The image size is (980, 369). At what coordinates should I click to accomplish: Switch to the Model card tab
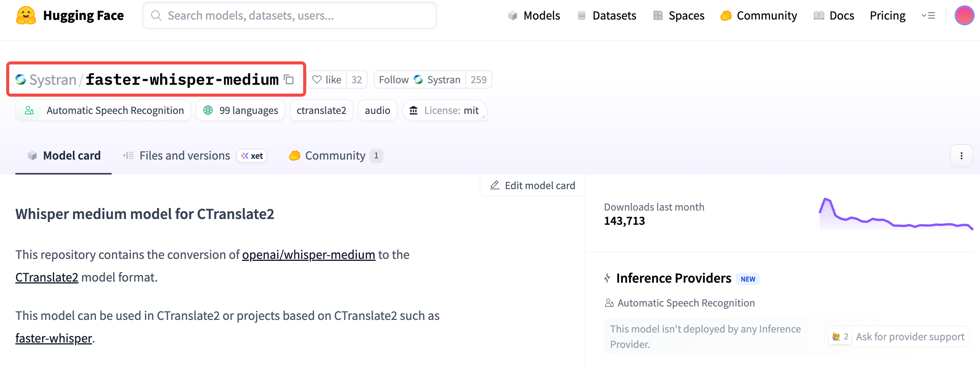click(x=64, y=156)
